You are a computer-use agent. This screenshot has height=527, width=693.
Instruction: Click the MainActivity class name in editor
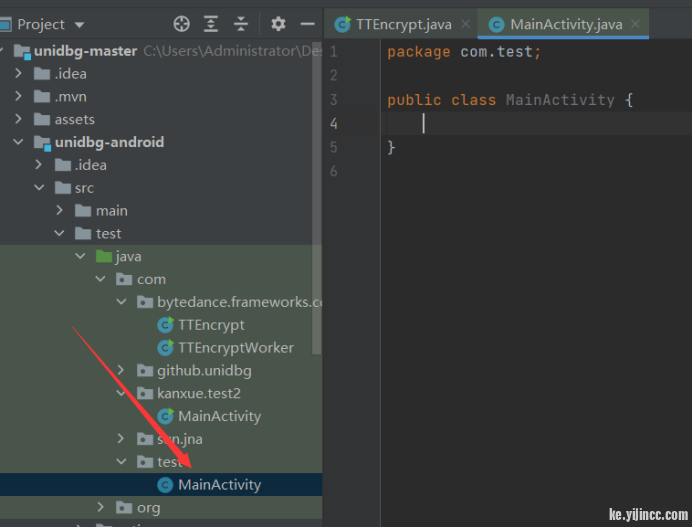560,100
